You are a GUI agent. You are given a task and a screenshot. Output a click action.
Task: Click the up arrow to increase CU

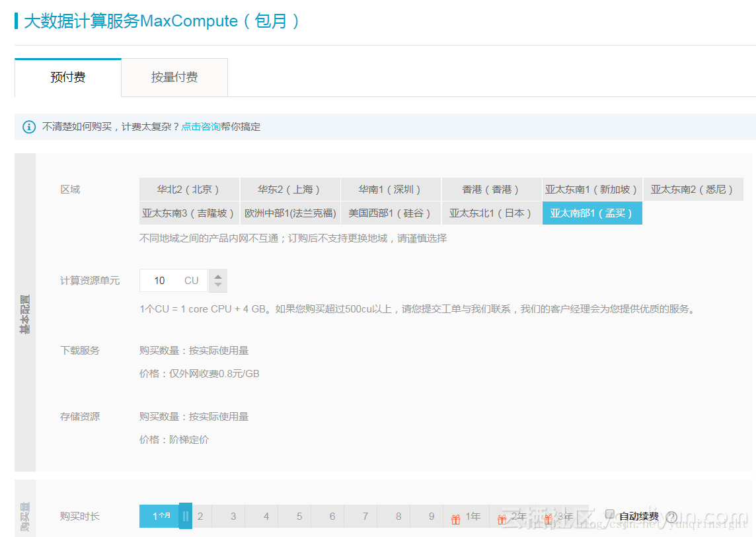[217, 275]
